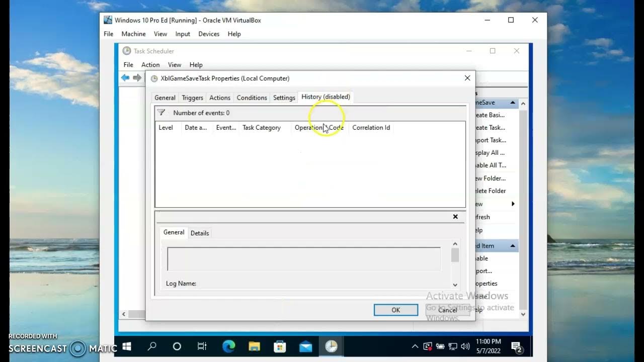This screenshot has width=644, height=362.
Task: Open File Explorer from taskbar
Action: click(254, 346)
